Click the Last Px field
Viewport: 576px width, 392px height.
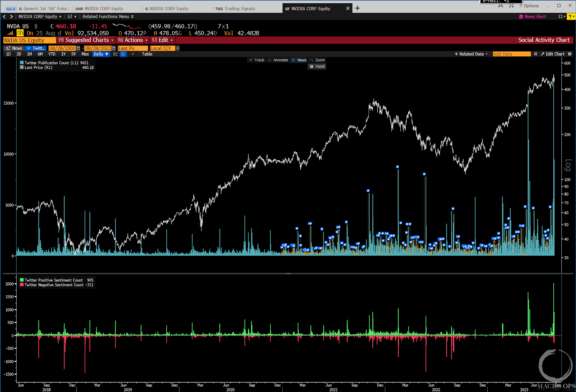click(133, 48)
